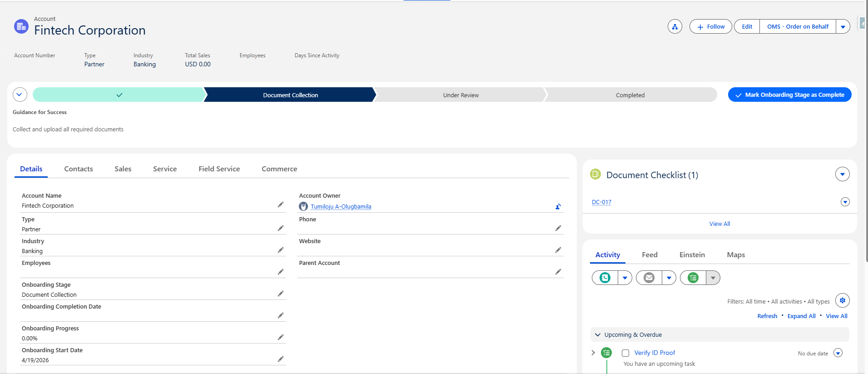
Task: Select the Under Review path stage
Action: click(461, 95)
